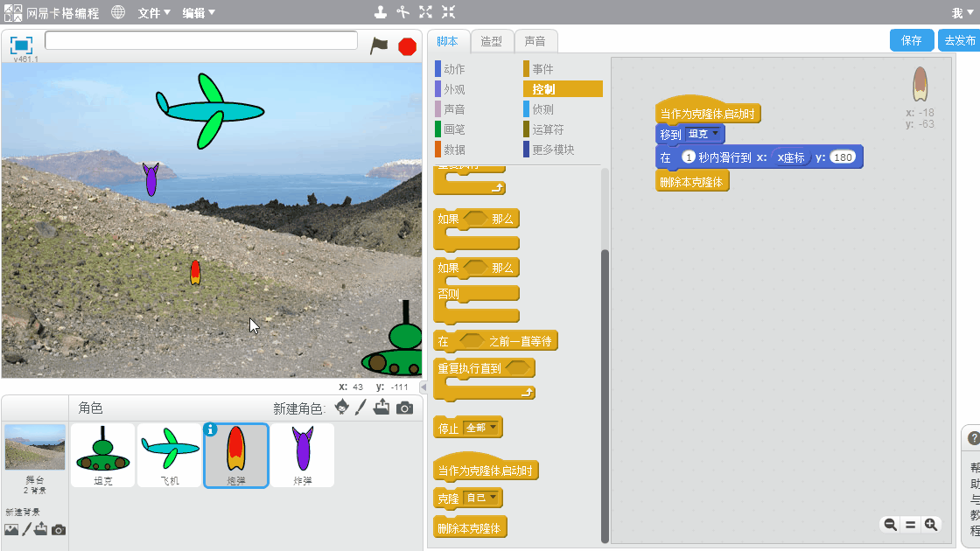Select the 飞机 sprite thumbnail
This screenshot has width=980, height=551.
[170, 456]
